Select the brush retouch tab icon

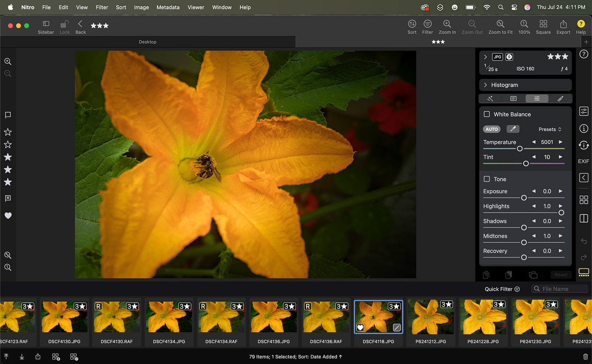click(560, 98)
